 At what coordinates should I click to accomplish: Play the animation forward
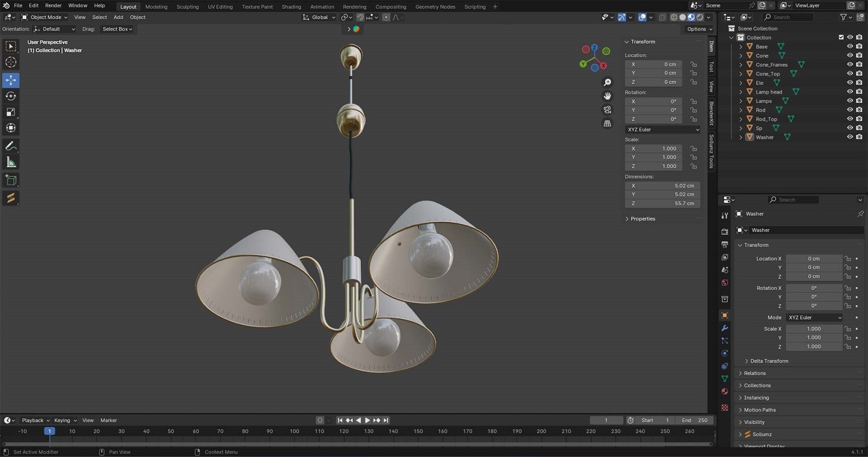point(367,420)
